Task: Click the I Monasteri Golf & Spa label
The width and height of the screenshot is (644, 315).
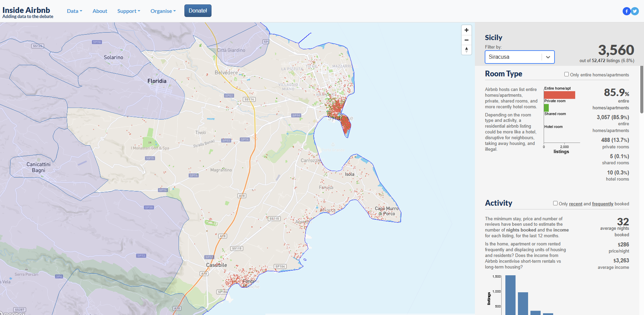Action: 150,148
